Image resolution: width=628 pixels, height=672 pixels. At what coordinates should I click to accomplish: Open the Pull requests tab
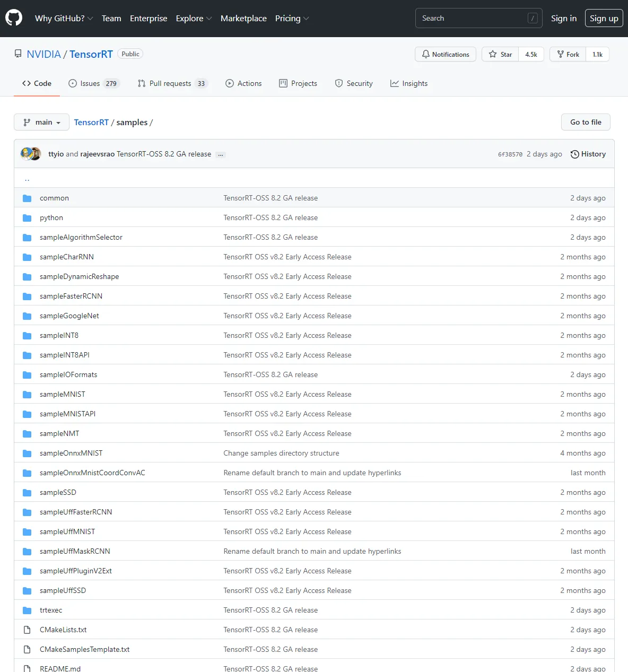(x=172, y=83)
